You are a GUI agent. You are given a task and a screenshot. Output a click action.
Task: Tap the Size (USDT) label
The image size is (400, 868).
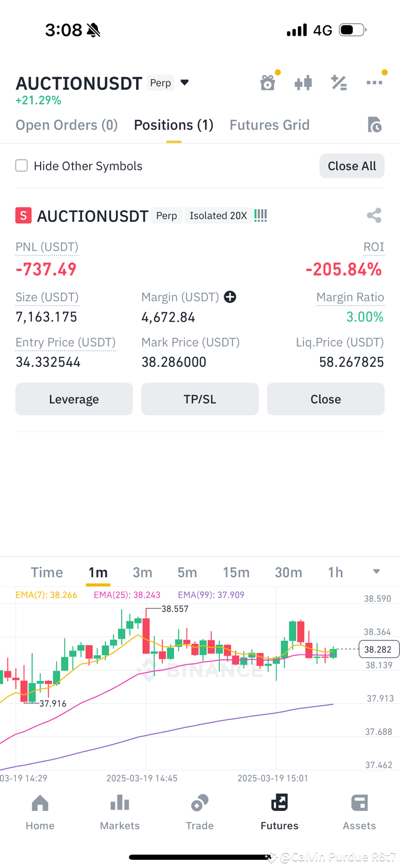click(x=47, y=297)
